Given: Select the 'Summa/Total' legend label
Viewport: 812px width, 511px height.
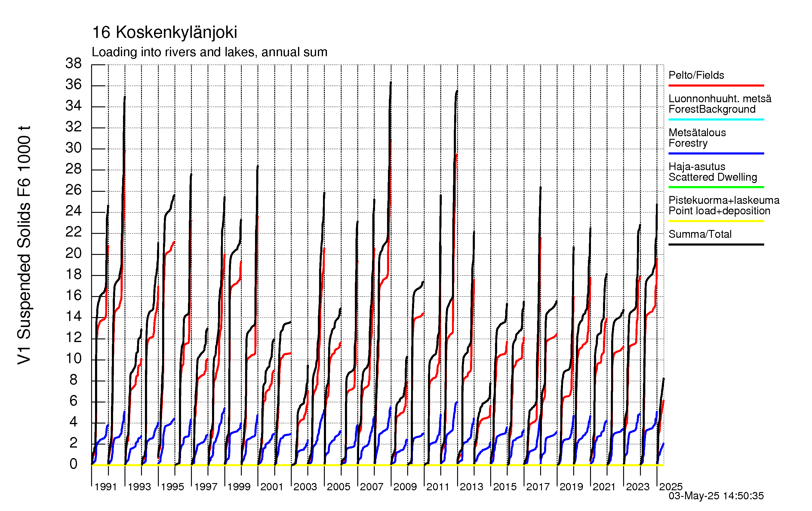Looking at the screenshot, I should pos(700,234).
